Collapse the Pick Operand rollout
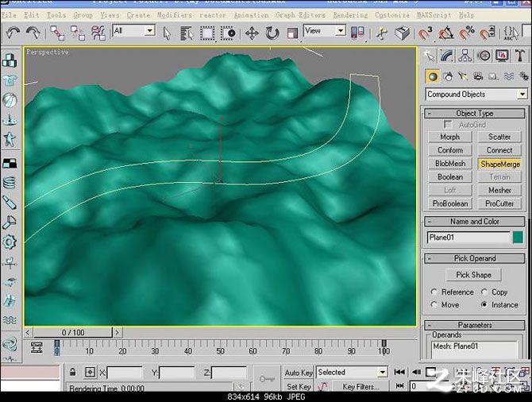This screenshot has height=402, width=532. point(475,258)
